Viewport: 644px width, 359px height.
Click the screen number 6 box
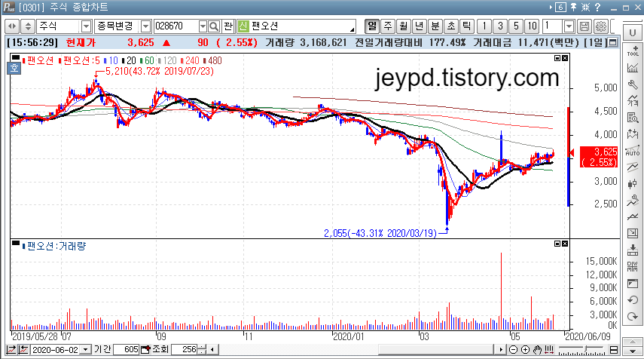click(x=560, y=7)
